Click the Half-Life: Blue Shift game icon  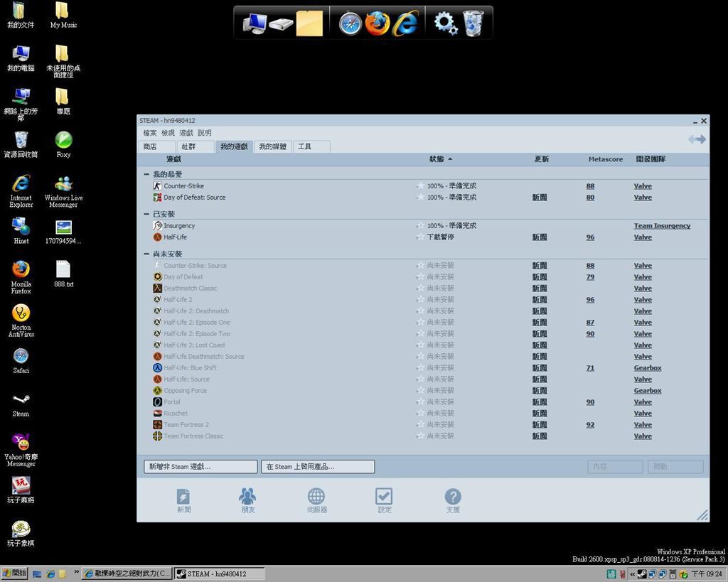[157, 367]
